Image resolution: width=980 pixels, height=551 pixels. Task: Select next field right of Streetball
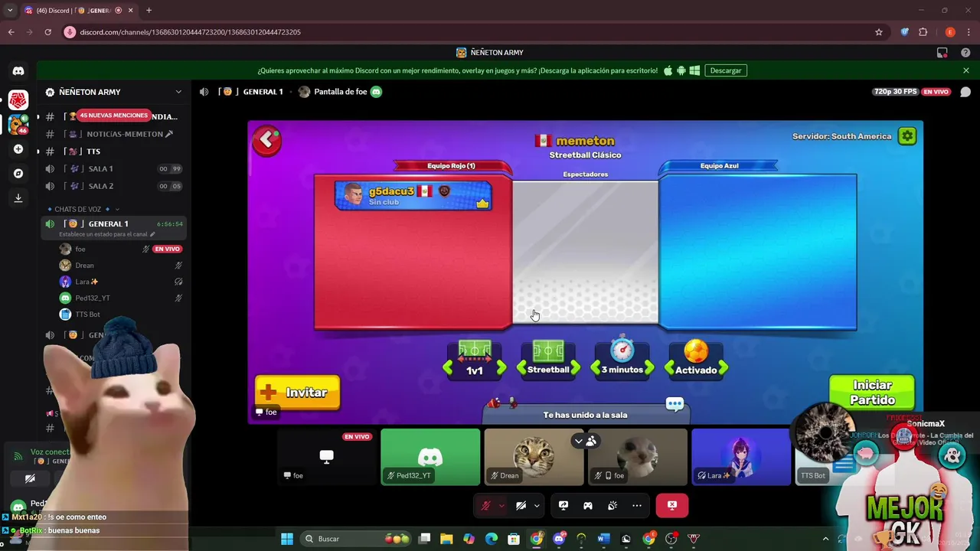[574, 369]
